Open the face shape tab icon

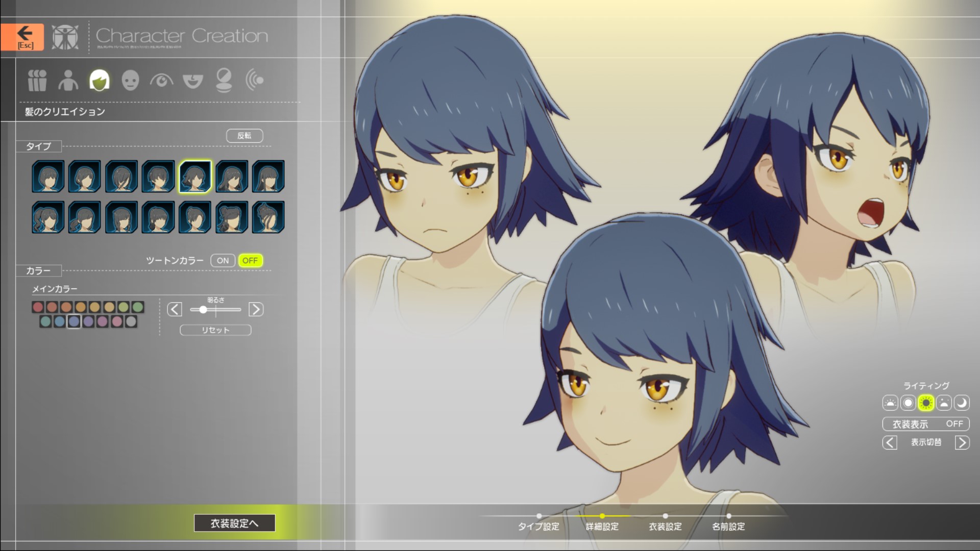point(131,80)
